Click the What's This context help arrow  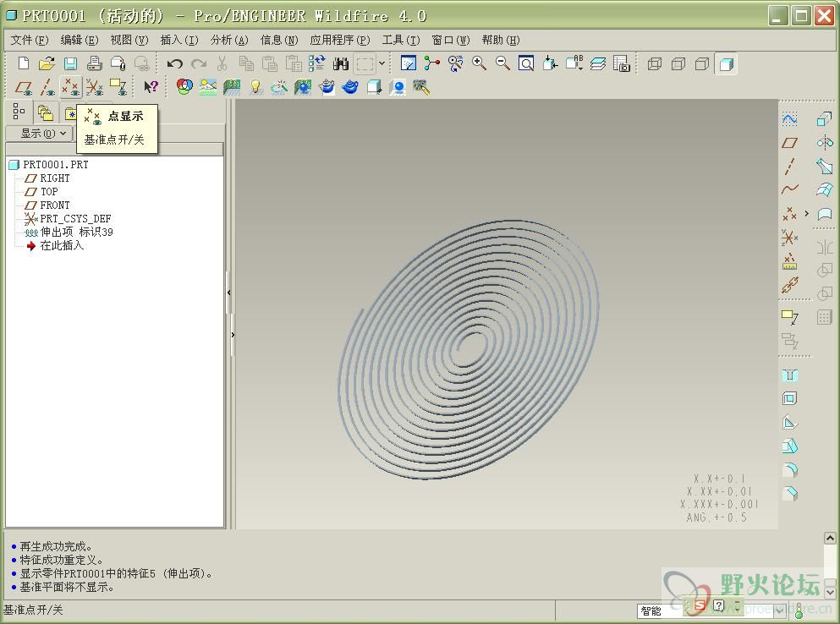pyautogui.click(x=151, y=87)
